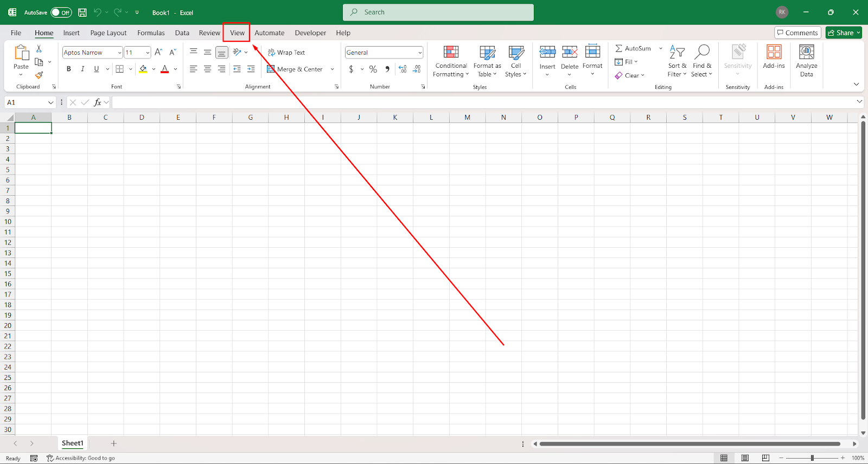Click the Search box
Viewport: 868px width, 464px height.
pos(438,12)
